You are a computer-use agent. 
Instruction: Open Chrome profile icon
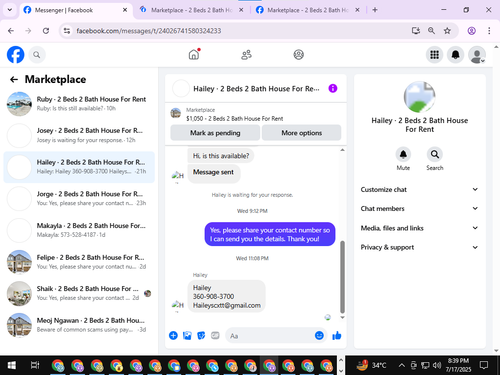[471, 31]
